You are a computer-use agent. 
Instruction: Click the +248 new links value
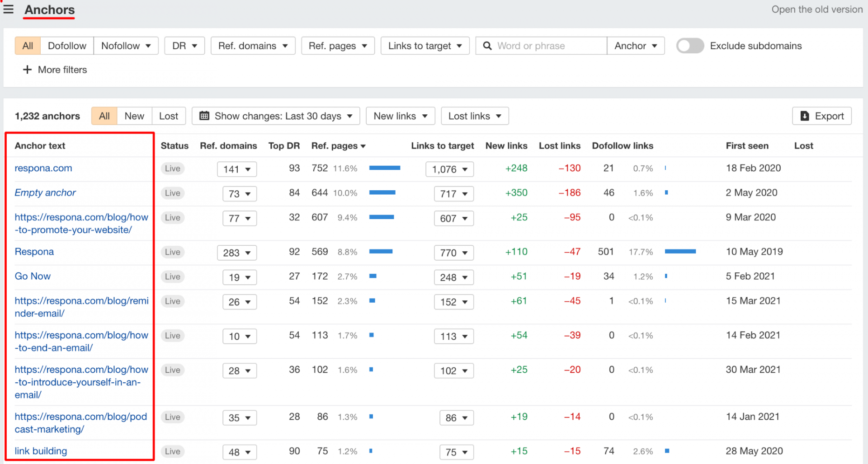tap(516, 168)
